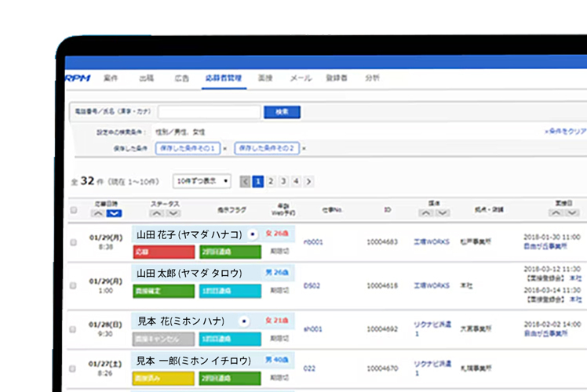Focus the phone number and name search field
Viewport: 587px width, 392px height.
(x=209, y=112)
